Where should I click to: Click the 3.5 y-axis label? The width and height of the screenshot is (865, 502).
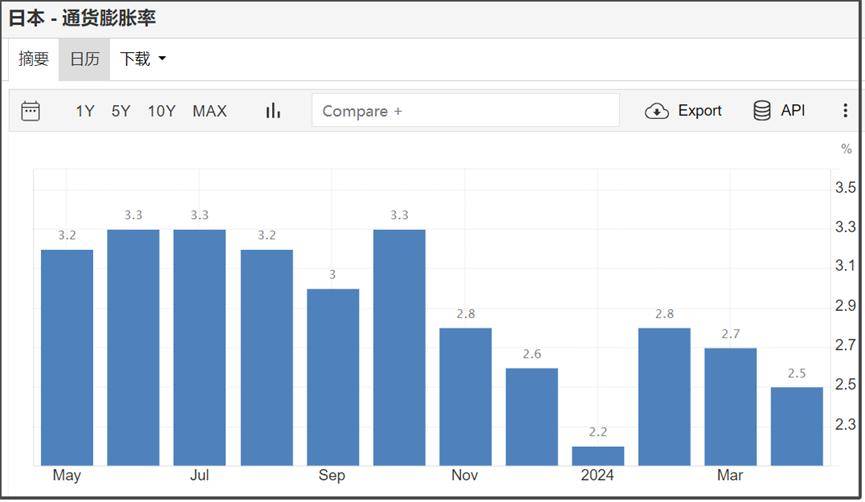tap(845, 187)
